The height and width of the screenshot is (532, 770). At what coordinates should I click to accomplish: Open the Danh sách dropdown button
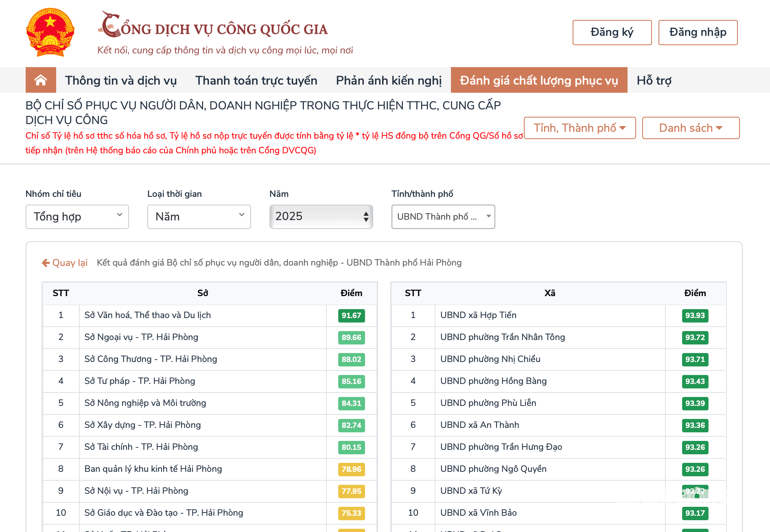(x=691, y=128)
